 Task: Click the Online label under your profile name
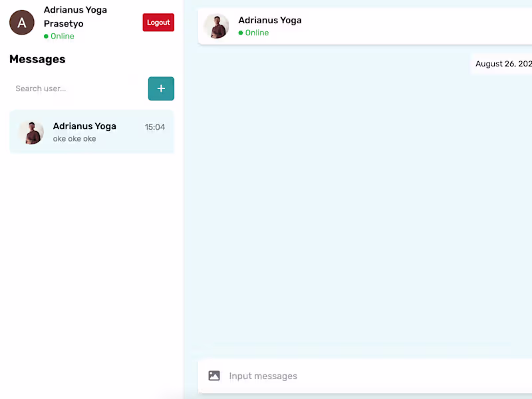(62, 36)
